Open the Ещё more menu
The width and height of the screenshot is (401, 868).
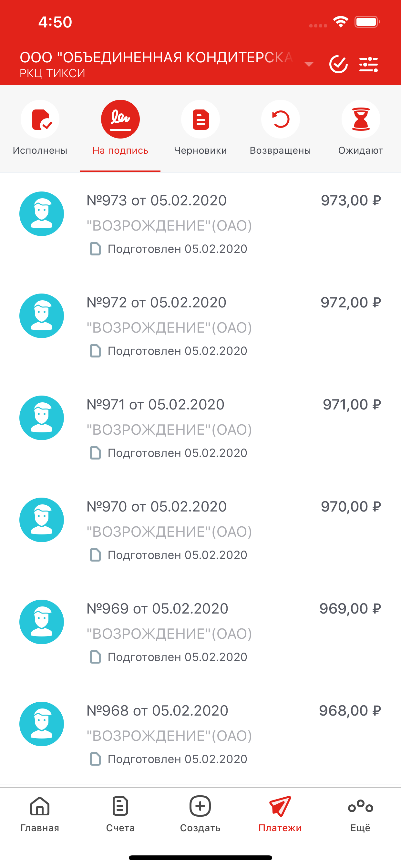tap(361, 814)
